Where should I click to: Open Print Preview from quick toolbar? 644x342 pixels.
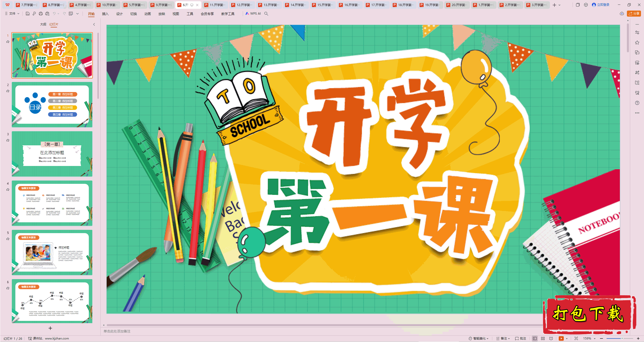[x=47, y=14]
